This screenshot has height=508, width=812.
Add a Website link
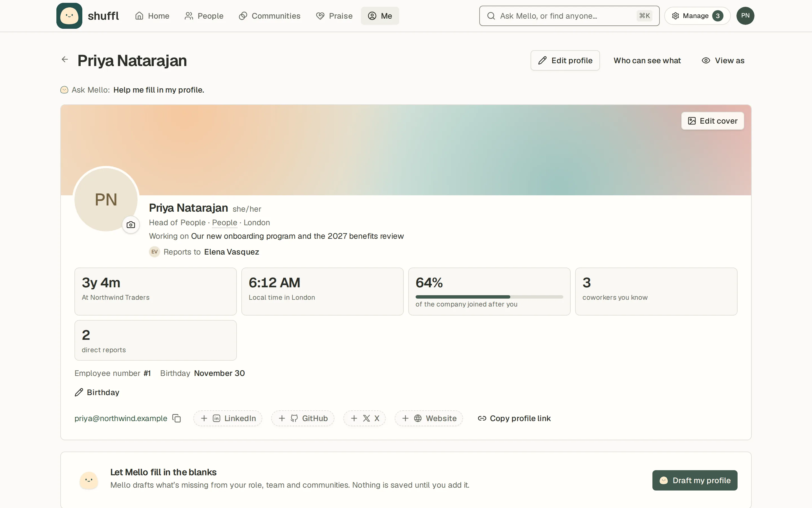(x=429, y=418)
